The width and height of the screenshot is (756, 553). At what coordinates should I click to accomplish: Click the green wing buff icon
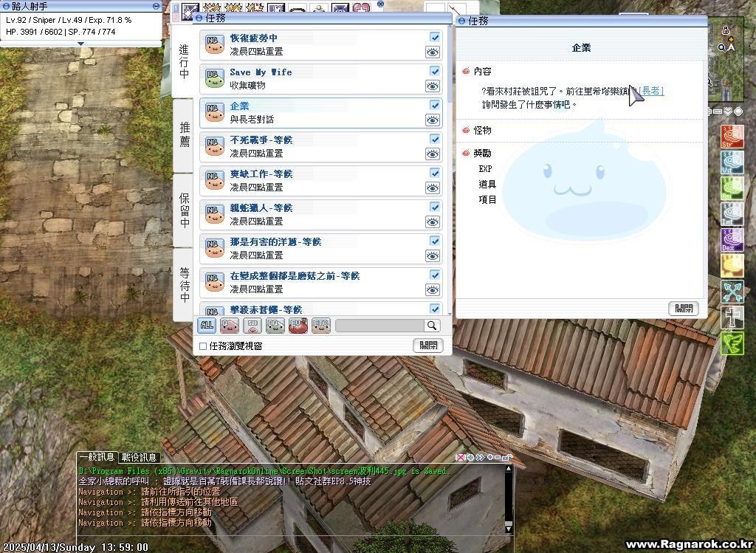(732, 343)
